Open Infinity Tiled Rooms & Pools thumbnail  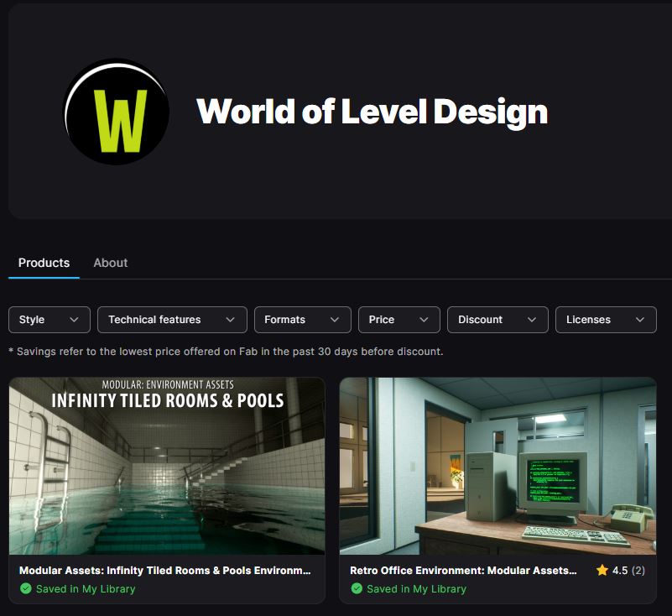coord(167,466)
